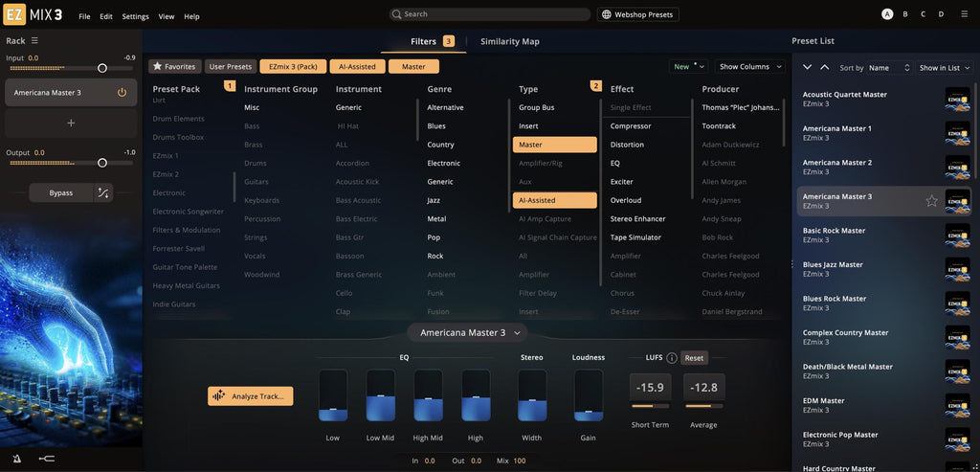Adjust the Low Mid EQ slider
Viewport: 980px width, 472px height.
click(381, 395)
